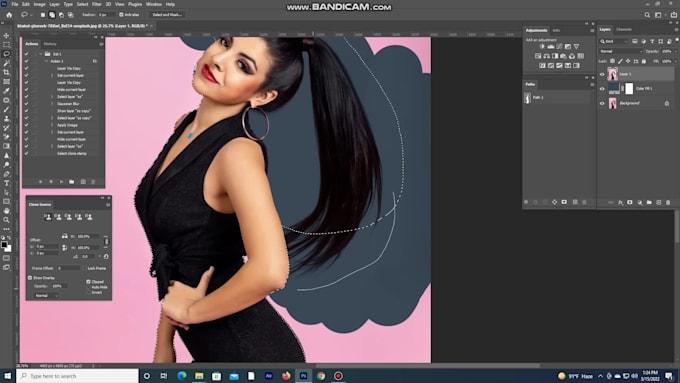
Task: Open the layer blend mode Normal dropdown
Action: coord(620,51)
